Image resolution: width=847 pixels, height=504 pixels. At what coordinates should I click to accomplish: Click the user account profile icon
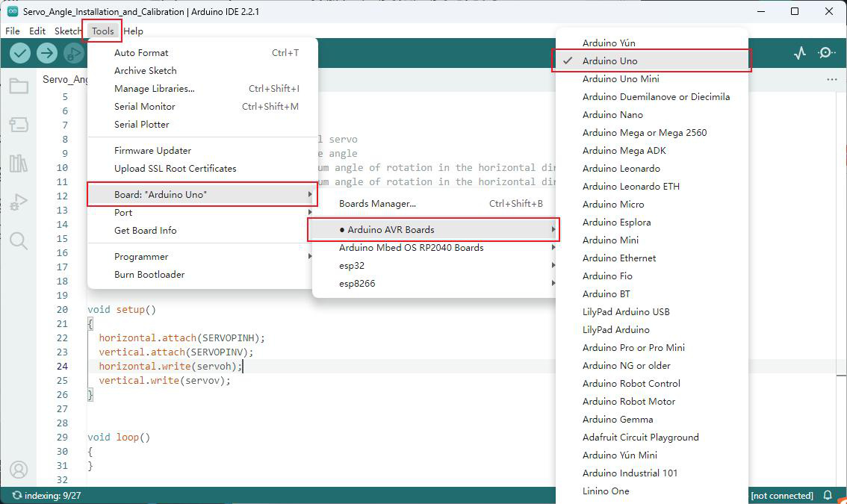tap(19, 470)
